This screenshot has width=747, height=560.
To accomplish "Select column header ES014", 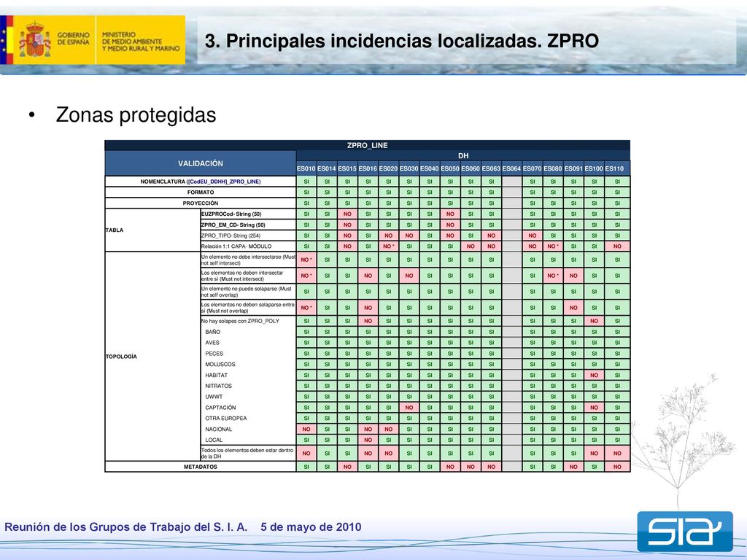I will coord(327,168).
